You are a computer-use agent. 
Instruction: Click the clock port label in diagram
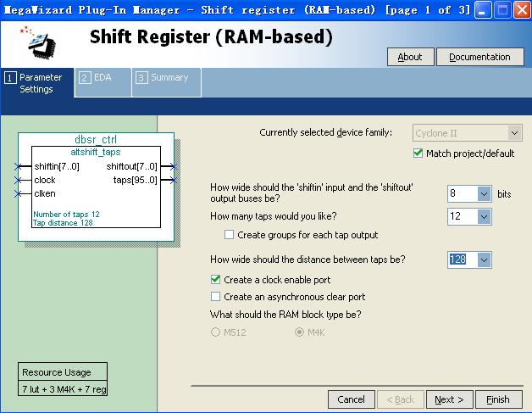[45, 180]
